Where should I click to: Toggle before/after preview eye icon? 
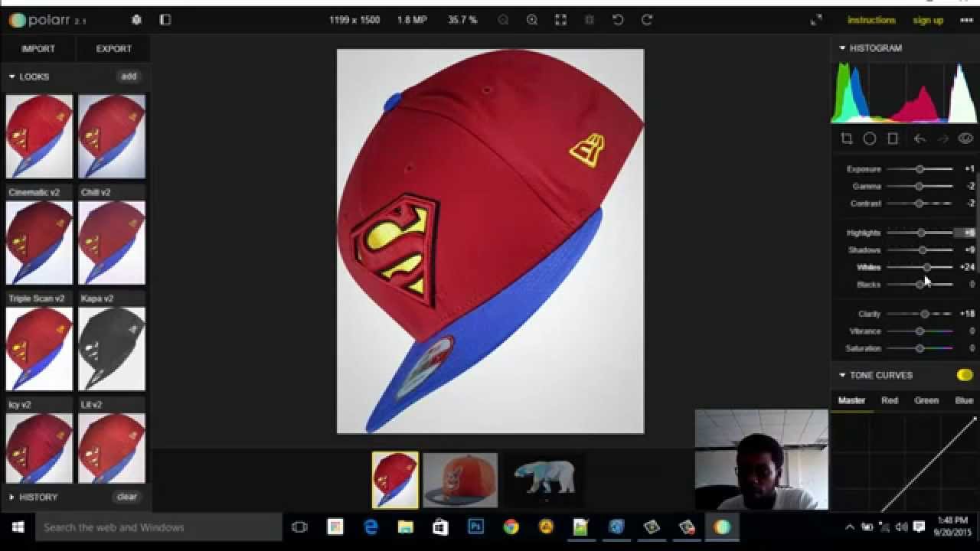[x=965, y=139]
